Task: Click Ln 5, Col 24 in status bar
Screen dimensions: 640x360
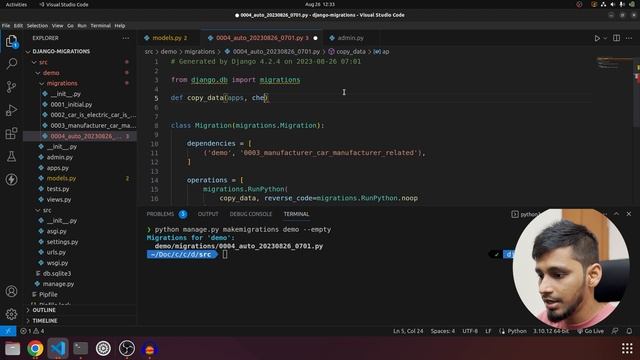Action: [408, 331]
